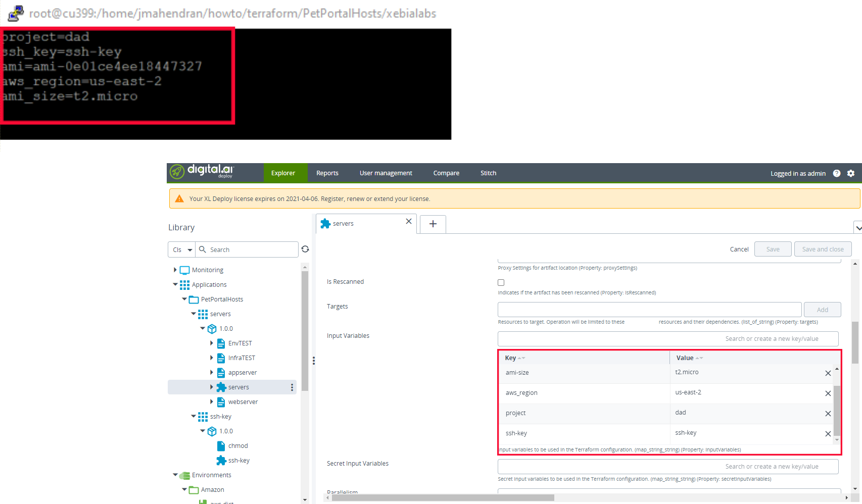Click the Amazon folder icon

coord(194,490)
